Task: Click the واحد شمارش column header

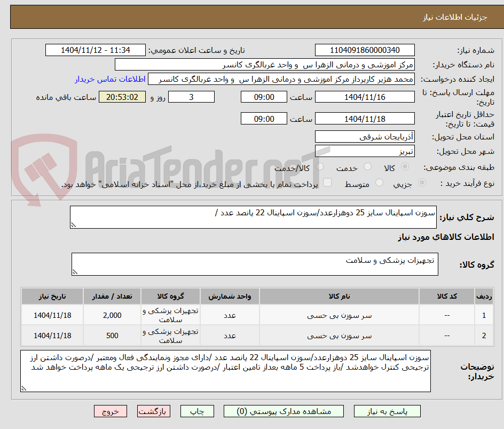Action: [x=230, y=296]
